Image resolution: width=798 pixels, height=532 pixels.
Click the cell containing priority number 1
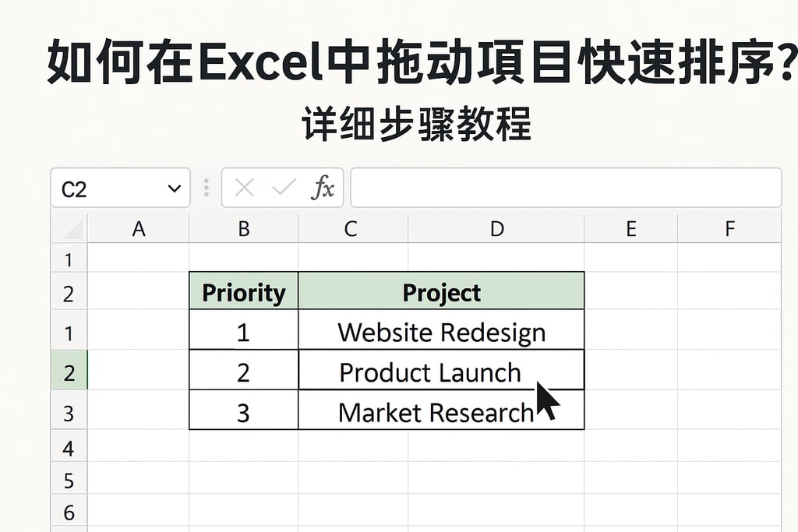(242, 332)
